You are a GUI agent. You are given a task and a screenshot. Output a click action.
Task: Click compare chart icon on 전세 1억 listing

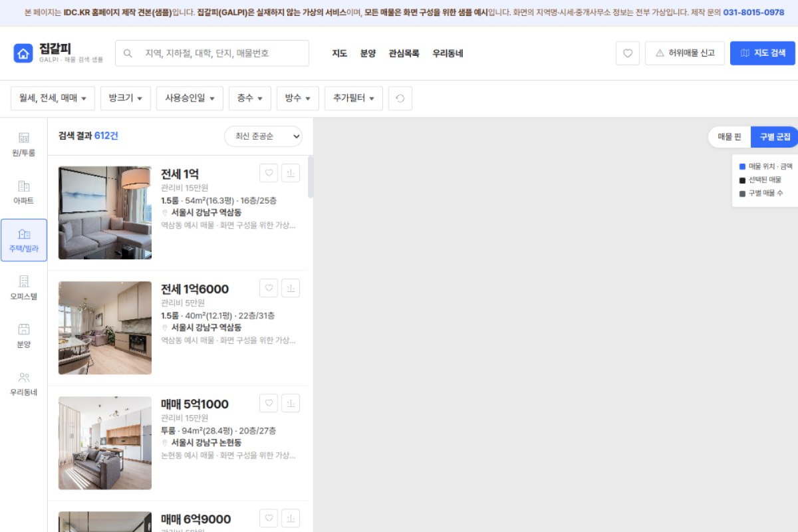[x=291, y=173]
